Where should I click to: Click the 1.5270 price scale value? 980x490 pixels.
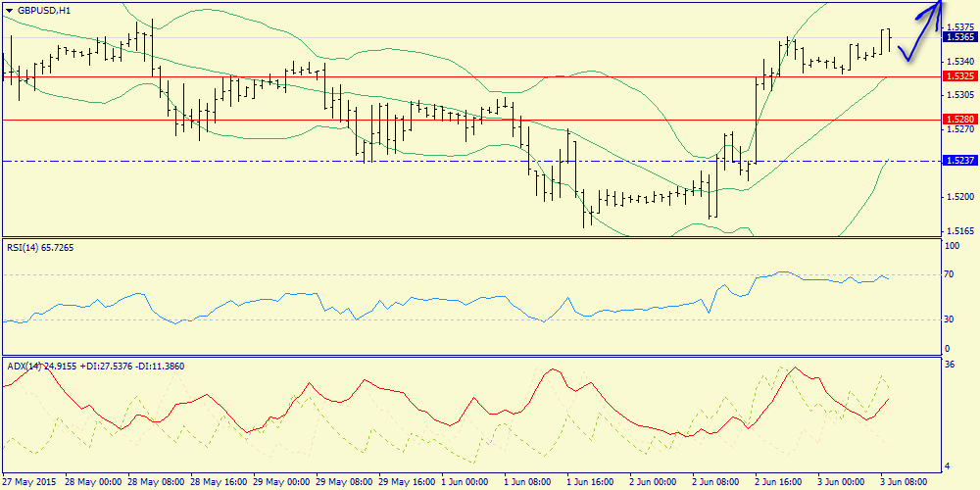coord(960,129)
